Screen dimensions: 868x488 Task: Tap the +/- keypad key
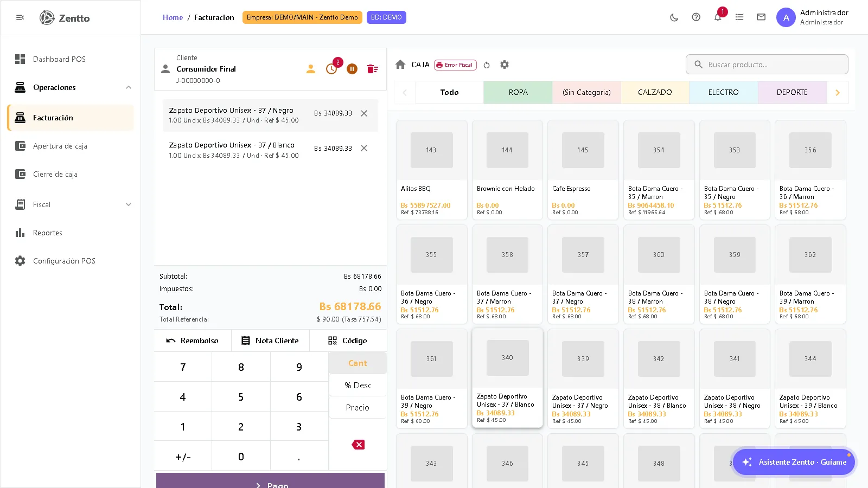tap(183, 457)
